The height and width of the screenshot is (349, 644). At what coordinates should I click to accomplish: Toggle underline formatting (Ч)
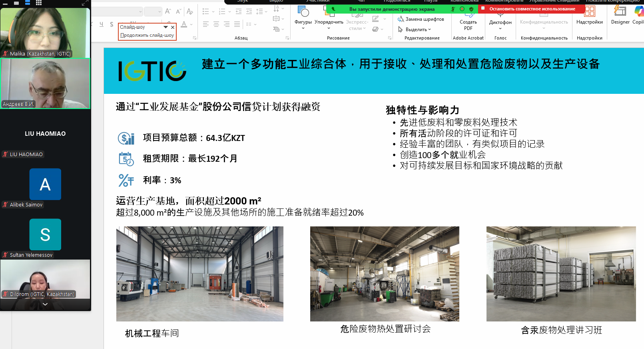pyautogui.click(x=102, y=24)
